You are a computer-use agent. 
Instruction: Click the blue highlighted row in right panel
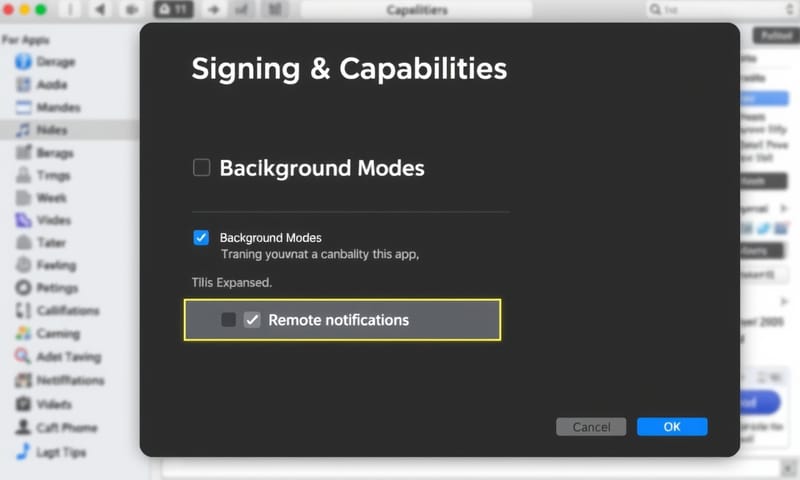coord(764,98)
